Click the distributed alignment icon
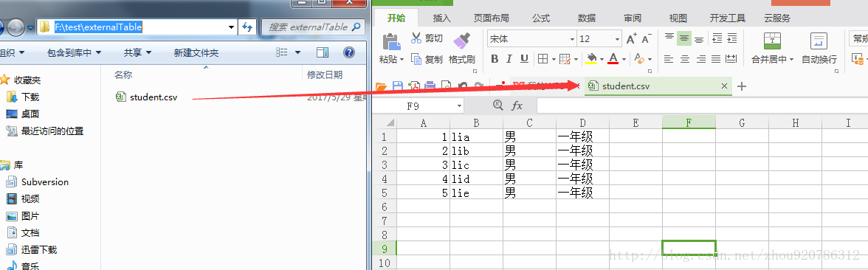Image resolution: width=868 pixels, height=270 pixels. pos(731,59)
